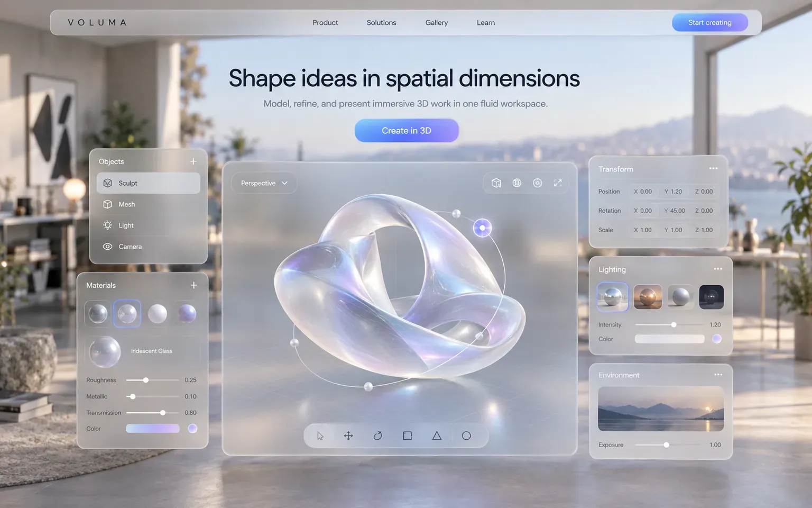
Task: Click the Position X value field
Action: (643, 192)
